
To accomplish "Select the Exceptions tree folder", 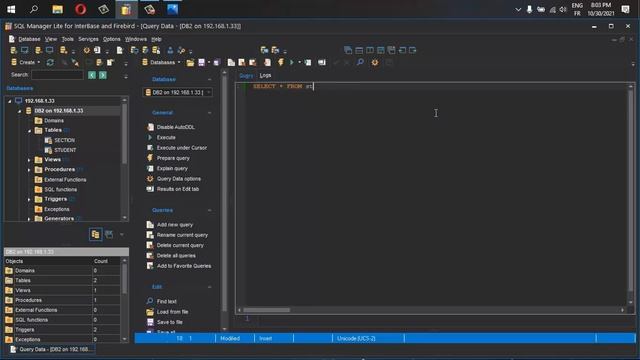I will [57, 209].
